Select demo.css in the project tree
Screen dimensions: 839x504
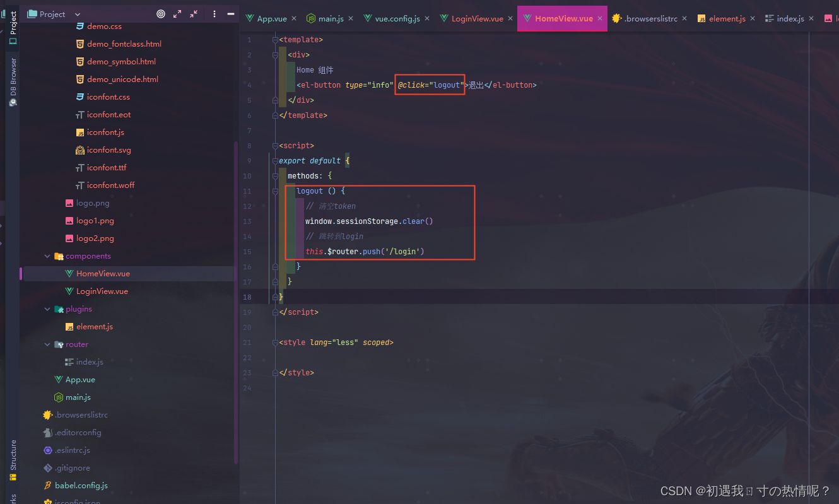click(x=104, y=26)
